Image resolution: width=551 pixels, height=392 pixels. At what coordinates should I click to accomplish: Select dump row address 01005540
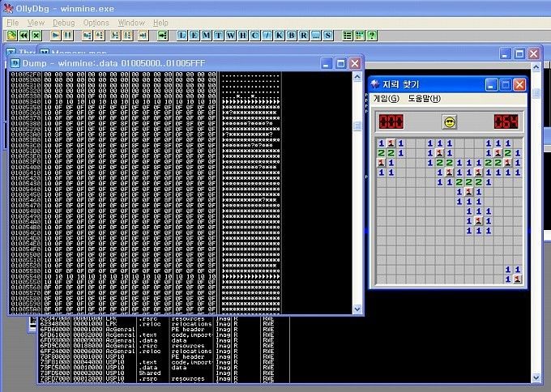click(x=26, y=276)
